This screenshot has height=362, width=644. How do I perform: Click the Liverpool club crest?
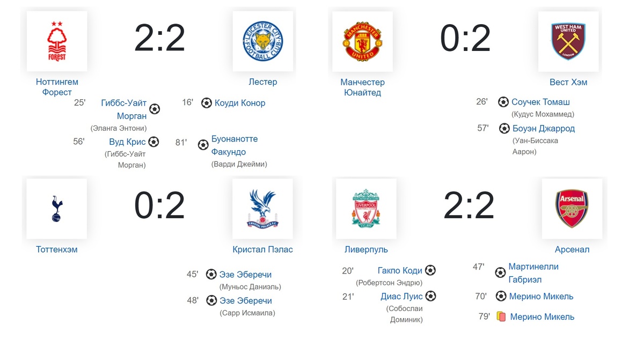pos(366,209)
